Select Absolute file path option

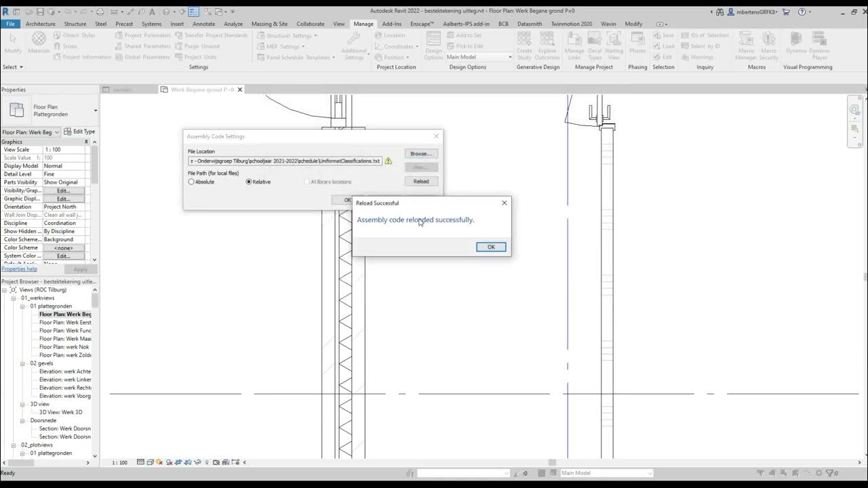201,182
